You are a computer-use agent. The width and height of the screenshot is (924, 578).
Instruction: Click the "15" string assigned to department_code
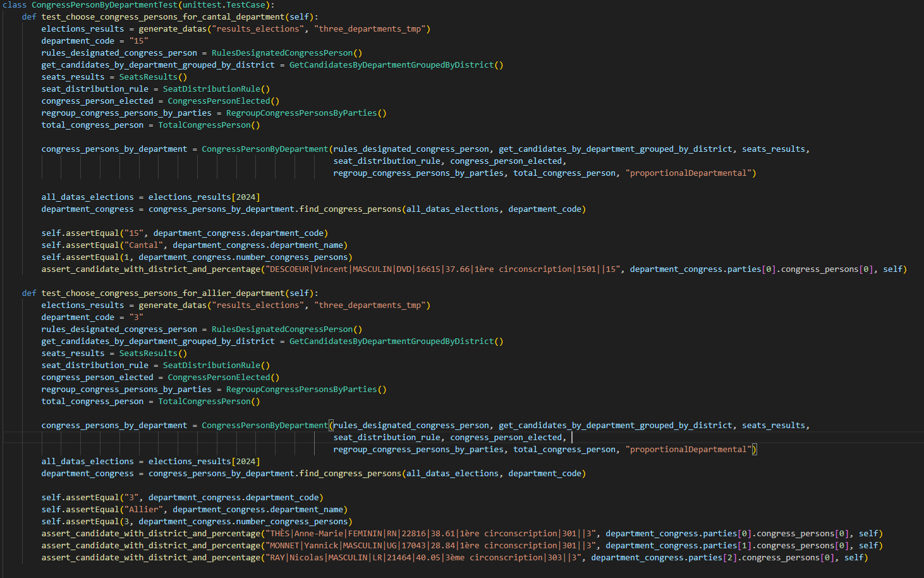pos(138,41)
